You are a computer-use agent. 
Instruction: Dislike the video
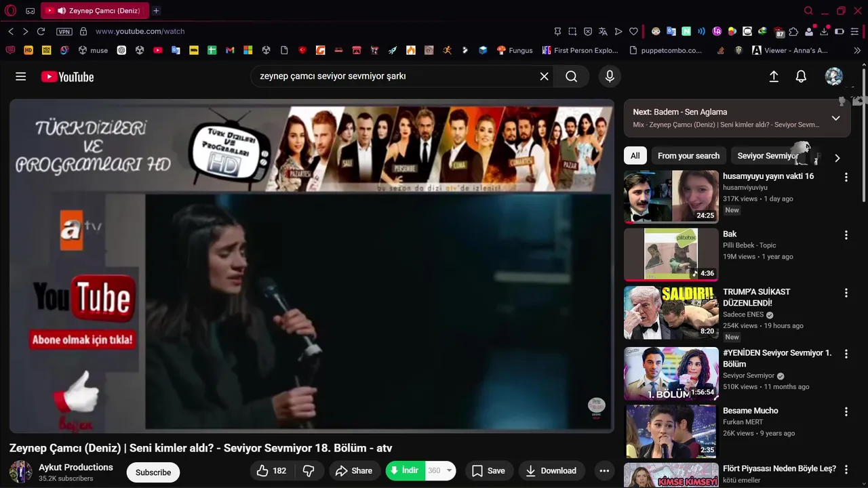point(309,471)
